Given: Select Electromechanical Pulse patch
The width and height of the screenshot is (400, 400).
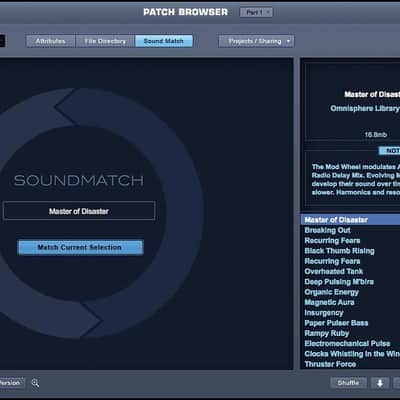Looking at the screenshot, I should click(x=350, y=344).
